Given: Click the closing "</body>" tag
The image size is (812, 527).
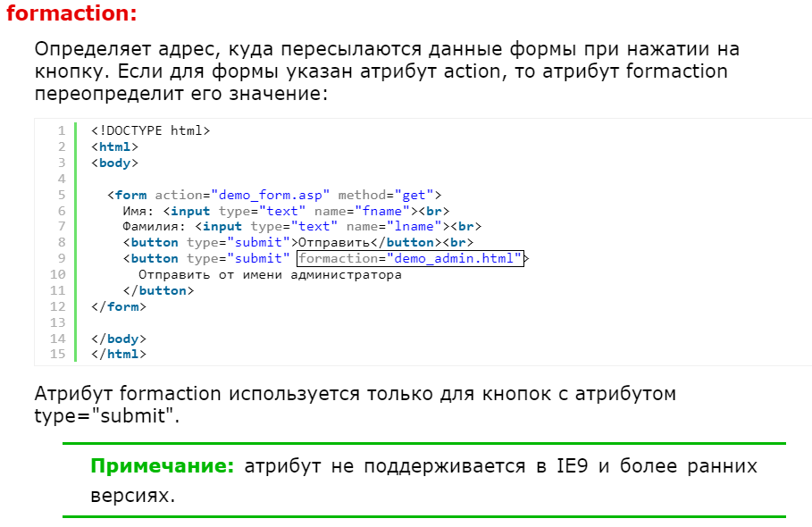Looking at the screenshot, I should tap(119, 339).
